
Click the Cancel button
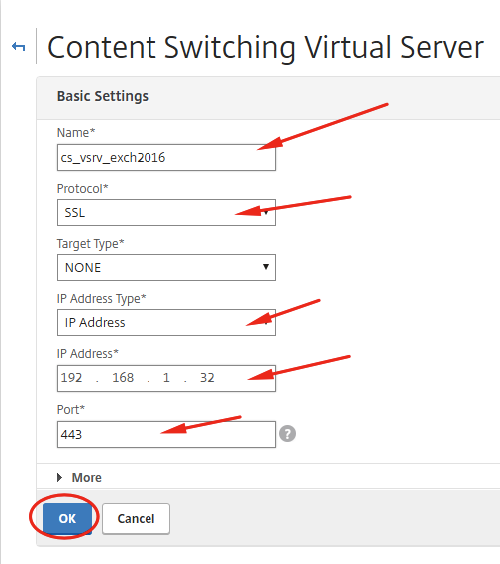point(136,518)
